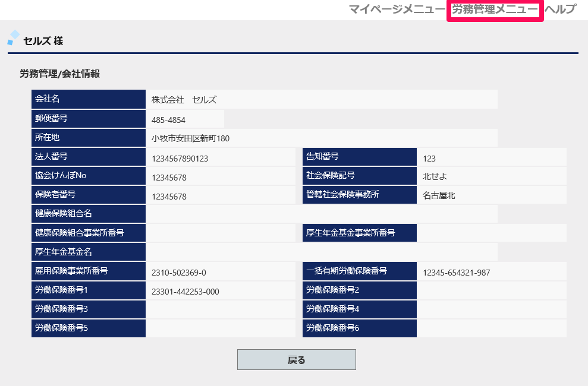Click the 所在地 address field
The image size is (588, 386).
click(321, 138)
